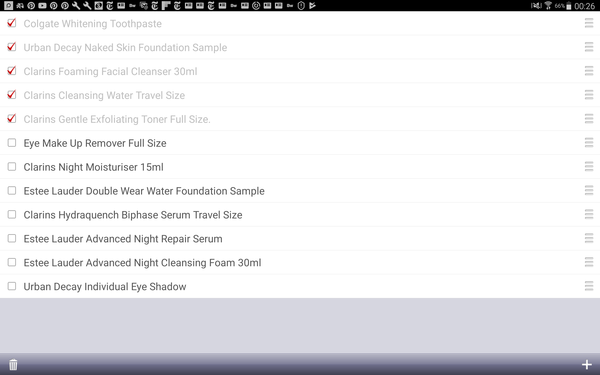Grab reorder handle for Clarins Hydraquench Biphase Serum
This screenshot has width=600, height=375.
point(589,214)
